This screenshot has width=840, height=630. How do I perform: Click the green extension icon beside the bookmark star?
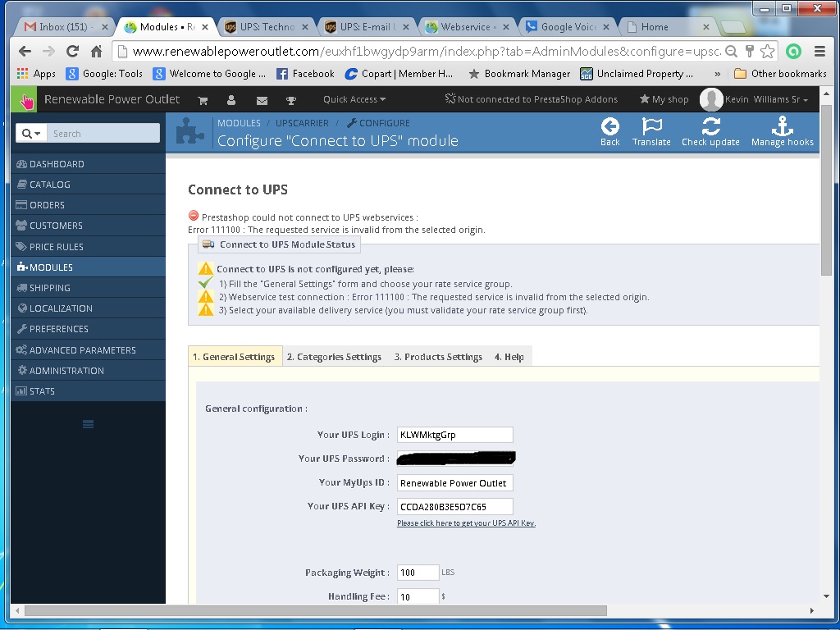tap(793, 52)
